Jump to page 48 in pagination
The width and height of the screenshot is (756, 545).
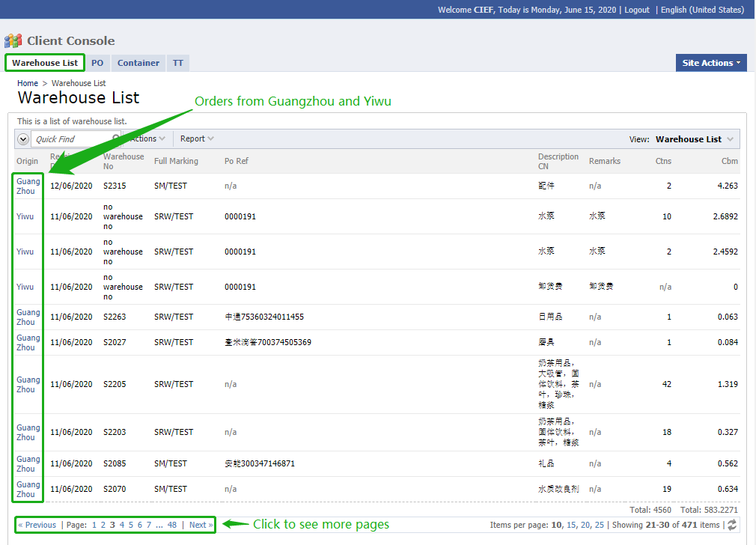point(172,525)
